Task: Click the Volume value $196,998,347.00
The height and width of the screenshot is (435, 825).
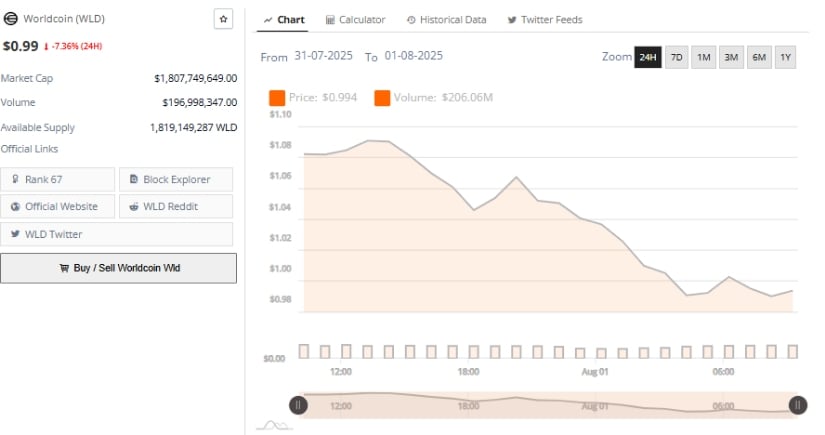Action: pos(199,103)
